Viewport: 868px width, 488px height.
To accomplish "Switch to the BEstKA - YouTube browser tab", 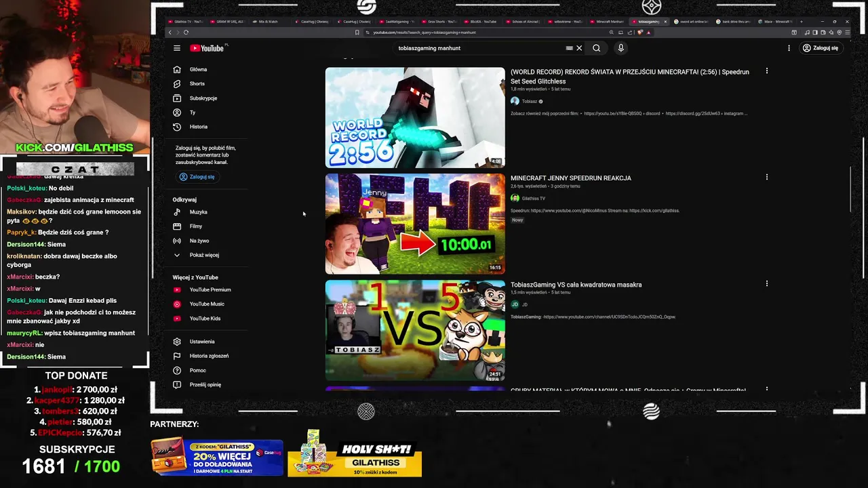I will [480, 22].
